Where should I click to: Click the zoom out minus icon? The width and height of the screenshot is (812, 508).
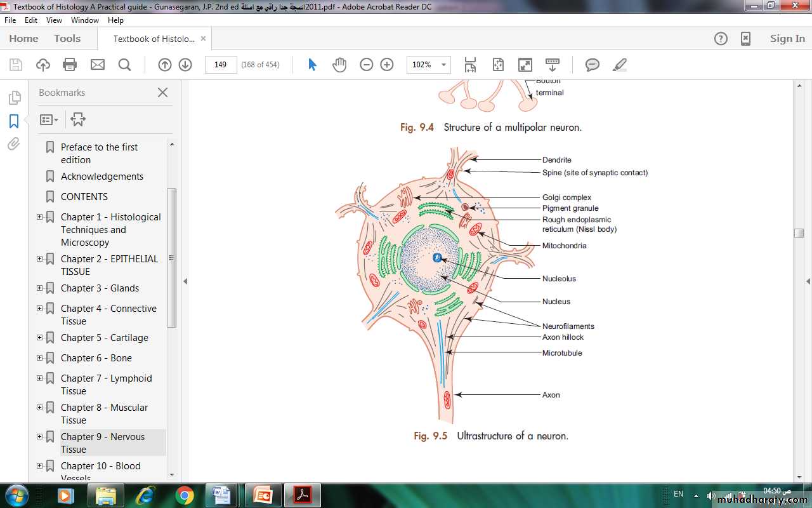(366, 65)
